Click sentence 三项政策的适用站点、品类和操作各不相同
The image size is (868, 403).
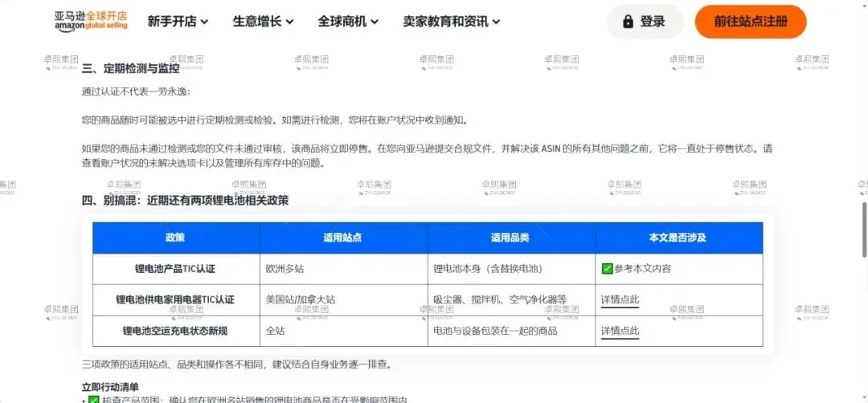(237, 364)
